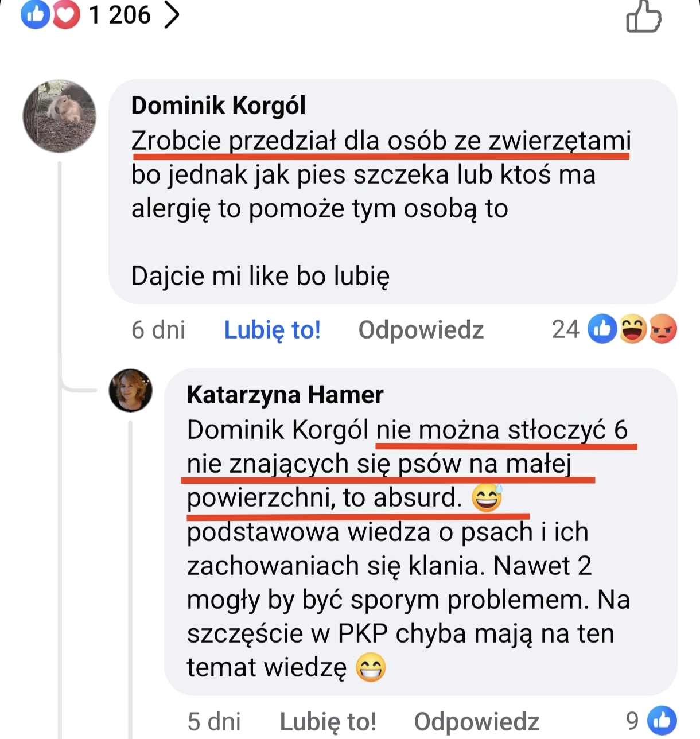Click the mentioned Dominik Korgól in the reply
This screenshot has width=700, height=739.
[278, 430]
